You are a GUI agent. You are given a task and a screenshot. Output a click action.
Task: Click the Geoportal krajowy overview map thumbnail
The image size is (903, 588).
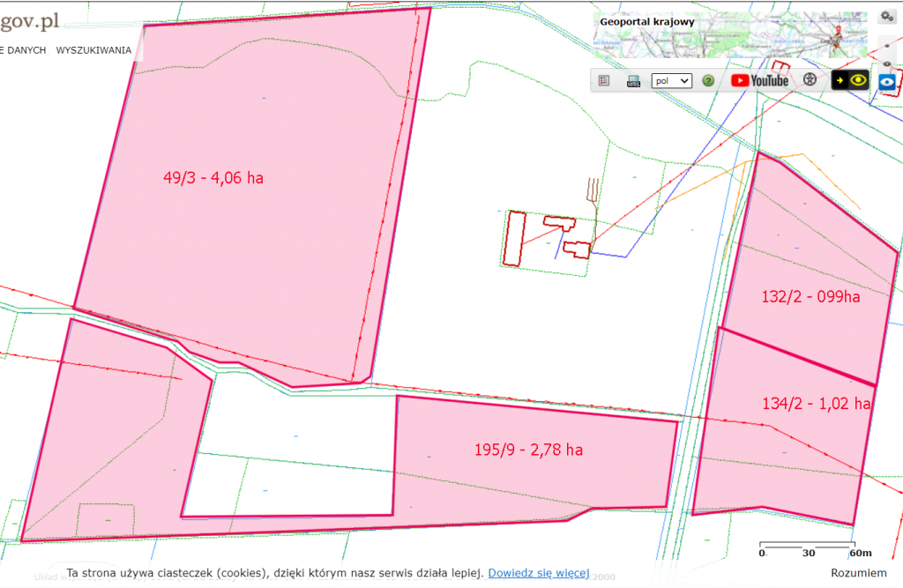point(730,35)
